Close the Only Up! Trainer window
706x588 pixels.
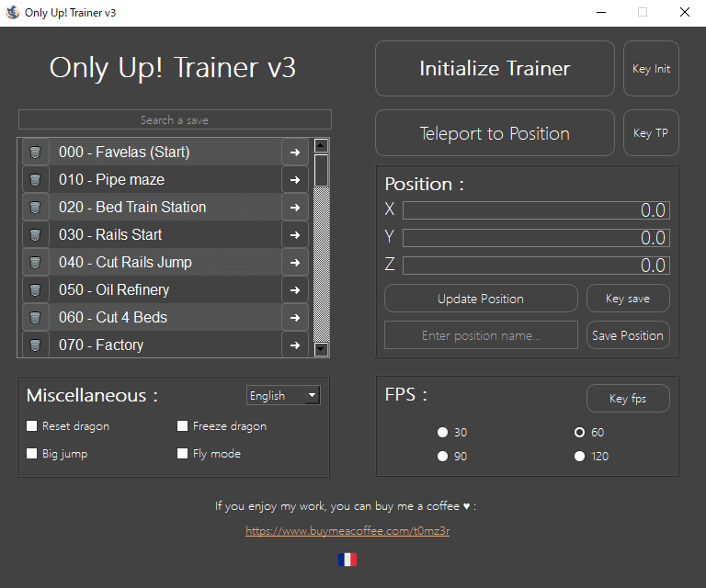[685, 13]
